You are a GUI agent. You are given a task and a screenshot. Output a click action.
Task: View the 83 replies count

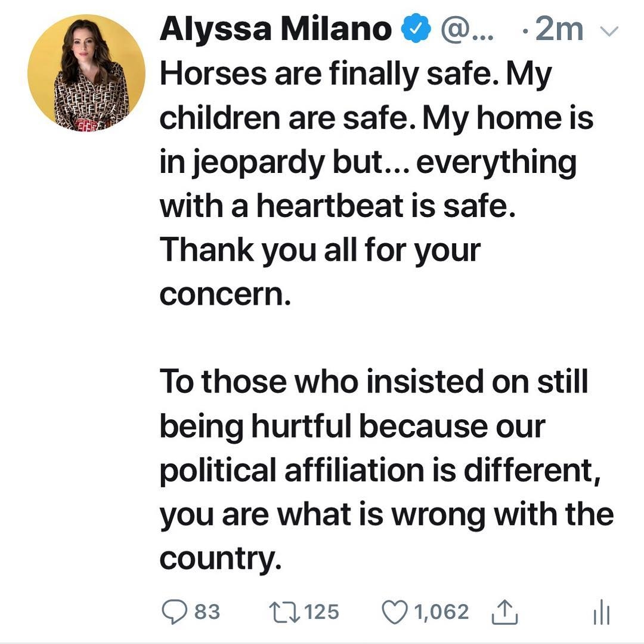point(208,612)
